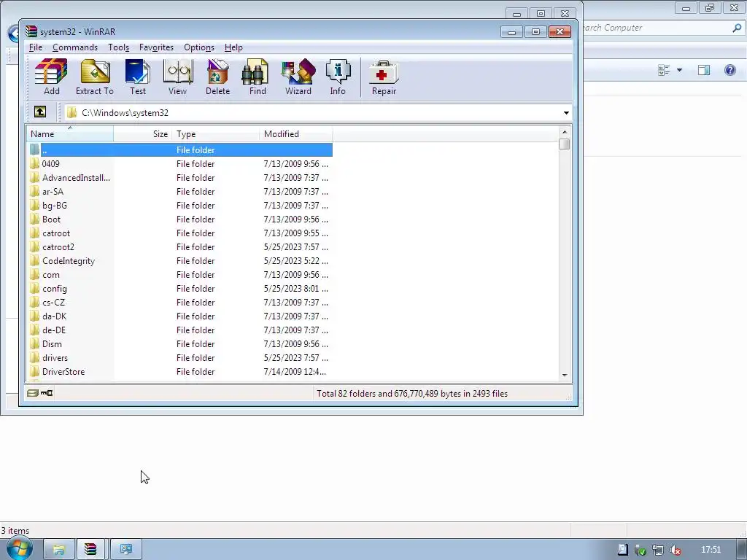Select the com folder

tap(179, 275)
